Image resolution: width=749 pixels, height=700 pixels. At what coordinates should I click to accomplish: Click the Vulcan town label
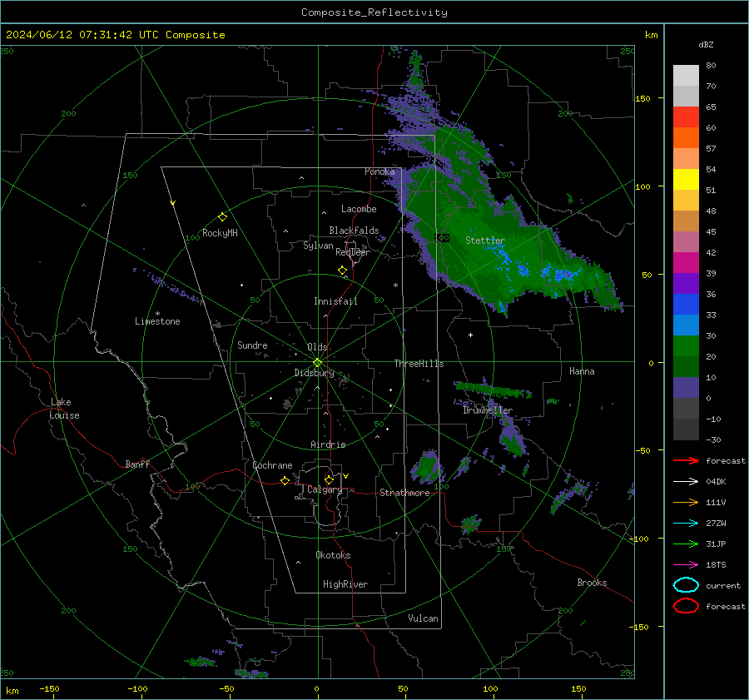[x=423, y=618]
